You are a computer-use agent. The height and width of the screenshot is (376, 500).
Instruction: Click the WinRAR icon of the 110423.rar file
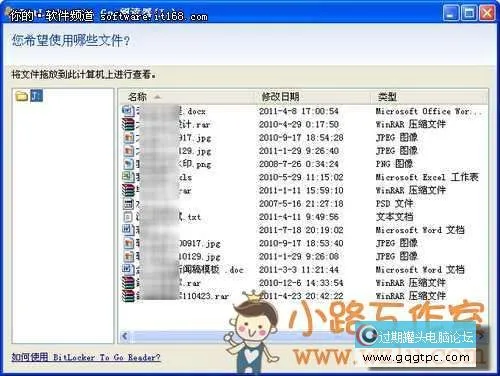click(128, 296)
